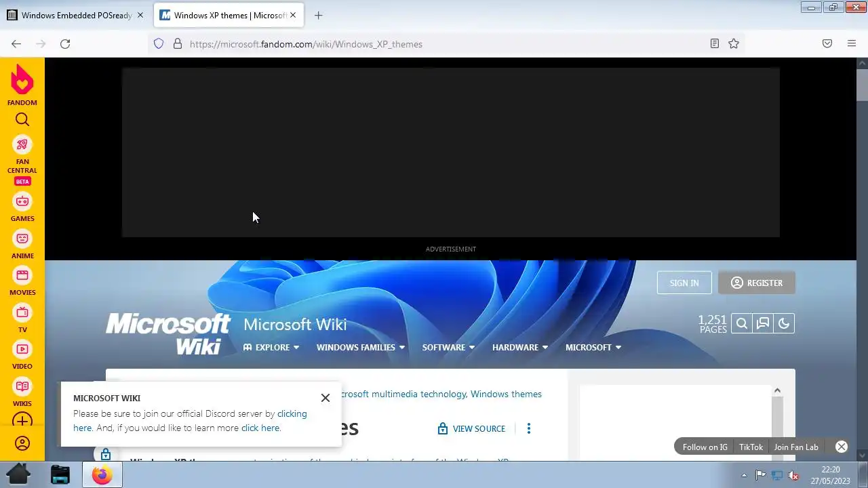
Task: Open the Microsoft Wiki title link
Action: [295, 324]
